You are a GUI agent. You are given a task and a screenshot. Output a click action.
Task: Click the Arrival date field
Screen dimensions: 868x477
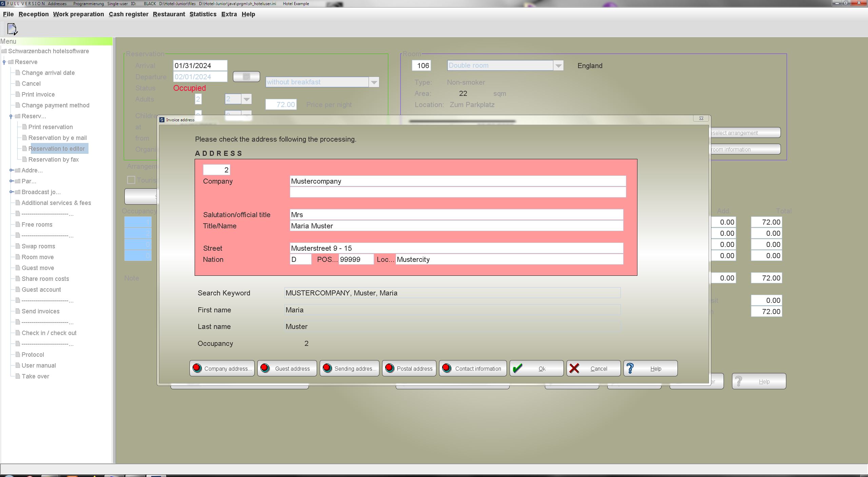(200, 65)
